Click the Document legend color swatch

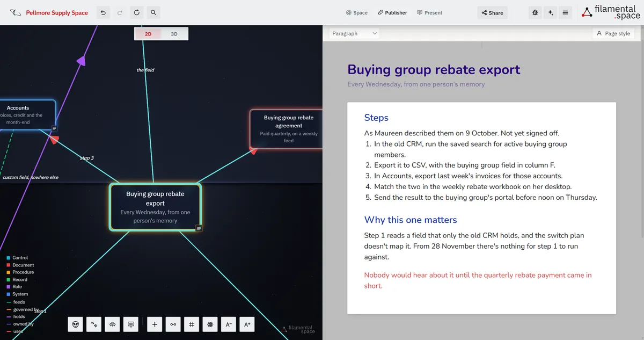pos(9,265)
